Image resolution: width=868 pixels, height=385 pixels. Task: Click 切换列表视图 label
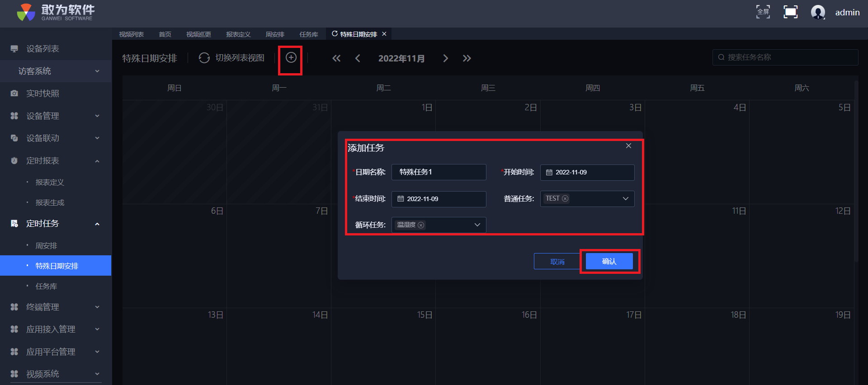tap(240, 58)
